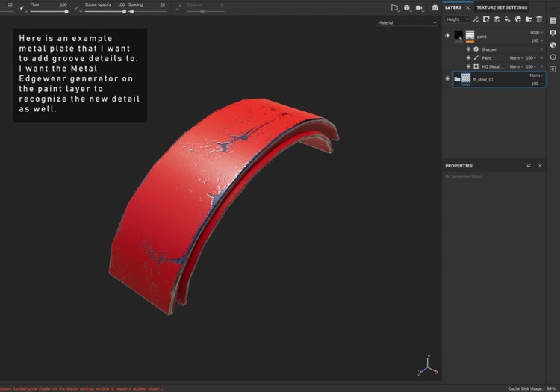Select the Layers tab
This screenshot has height=392, width=560.
tap(453, 7)
